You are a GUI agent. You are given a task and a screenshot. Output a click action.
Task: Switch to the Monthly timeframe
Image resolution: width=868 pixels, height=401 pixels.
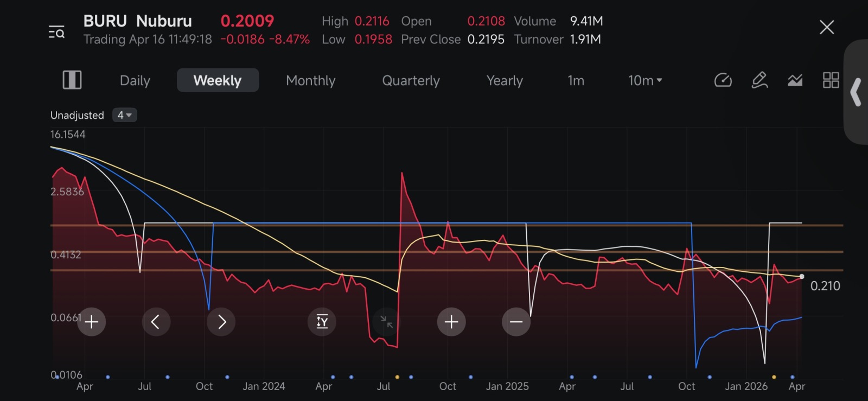310,80
